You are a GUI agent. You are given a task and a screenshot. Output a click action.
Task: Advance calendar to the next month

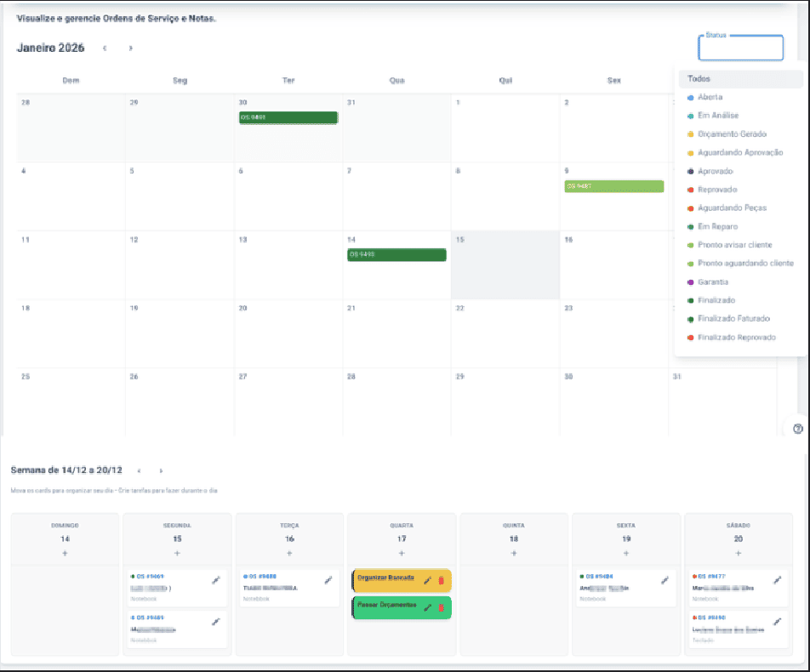click(x=130, y=48)
